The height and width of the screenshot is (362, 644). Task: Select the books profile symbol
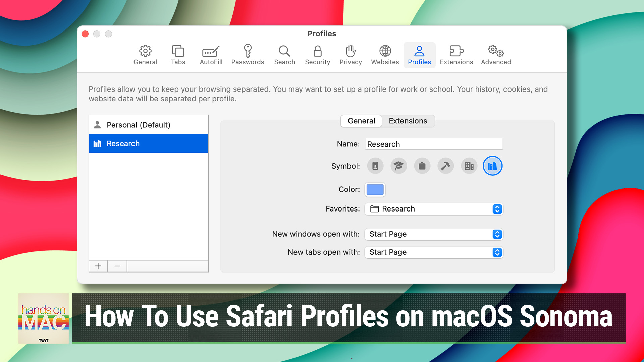492,166
